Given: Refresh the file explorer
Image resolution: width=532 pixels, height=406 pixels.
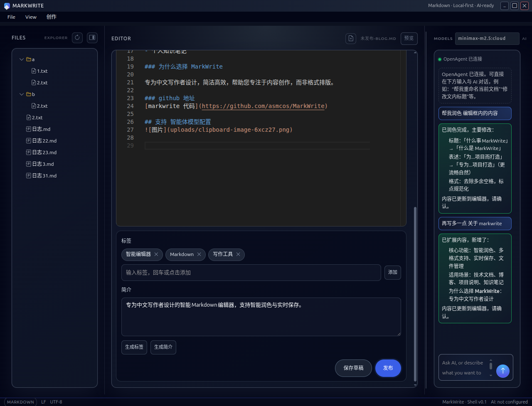Looking at the screenshot, I should click(x=77, y=38).
